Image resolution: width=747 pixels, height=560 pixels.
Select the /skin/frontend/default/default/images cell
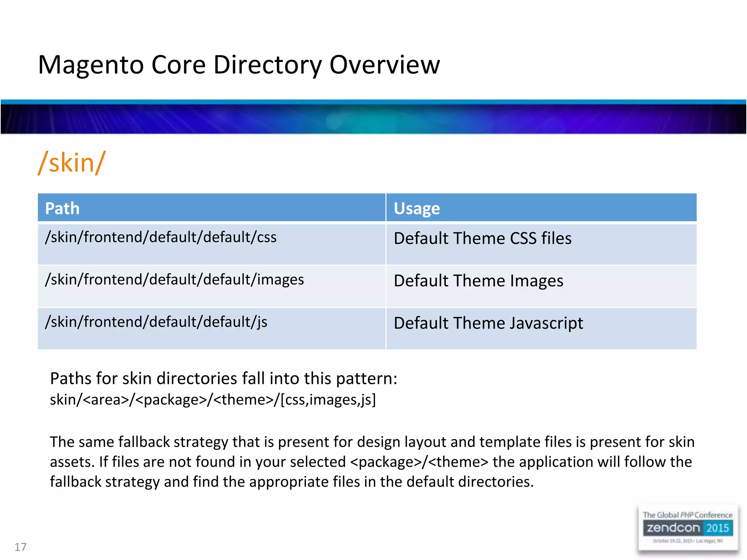(x=212, y=286)
